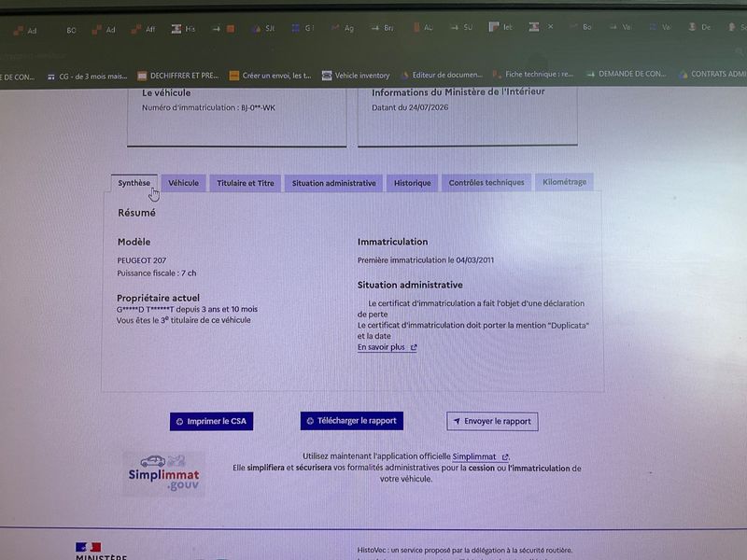Click the Imprimer le CSA button
The height and width of the screenshot is (560, 747).
click(x=212, y=422)
